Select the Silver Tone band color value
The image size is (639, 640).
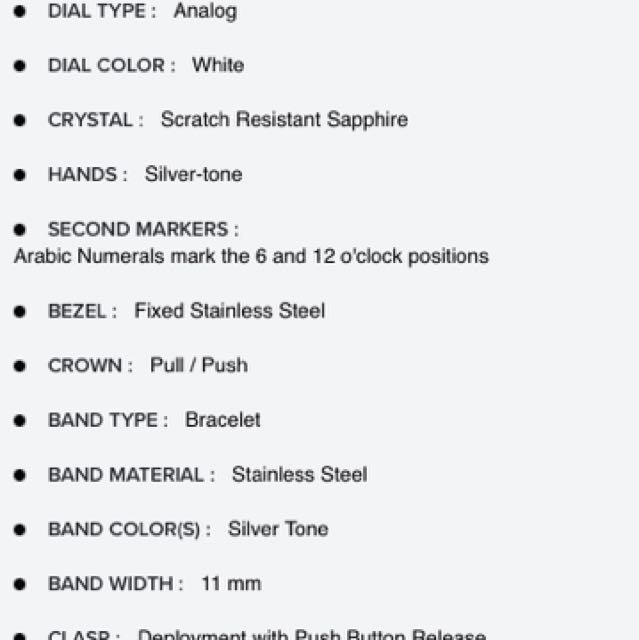277,529
